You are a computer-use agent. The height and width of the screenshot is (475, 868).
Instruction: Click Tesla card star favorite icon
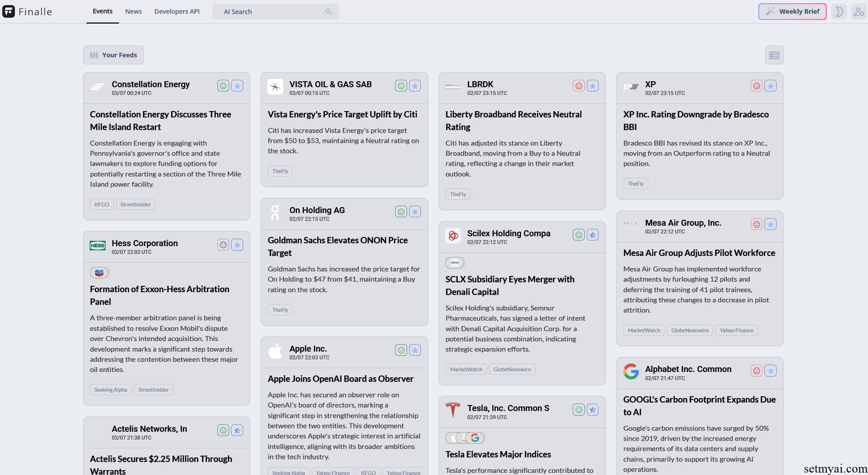(593, 410)
